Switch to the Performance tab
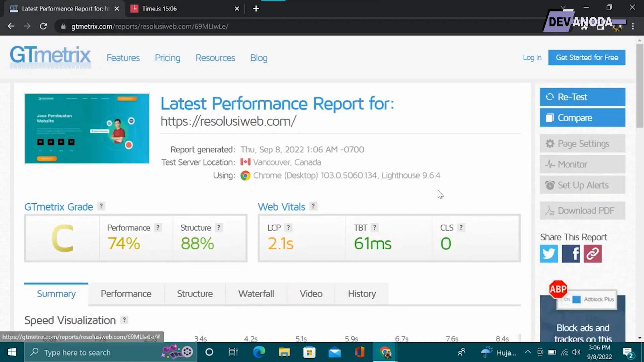This screenshot has height=362, width=644. 126,294
